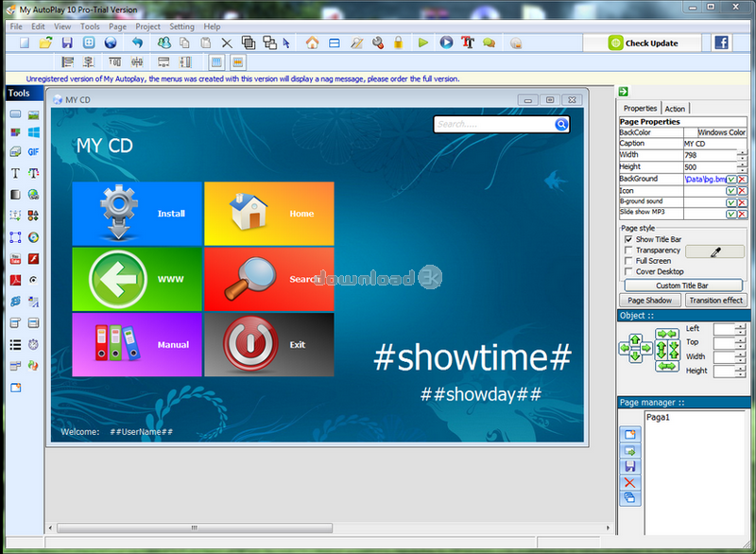Toggle the Show Title Bar checkbox
Viewport: 756px width, 554px height.
point(628,239)
